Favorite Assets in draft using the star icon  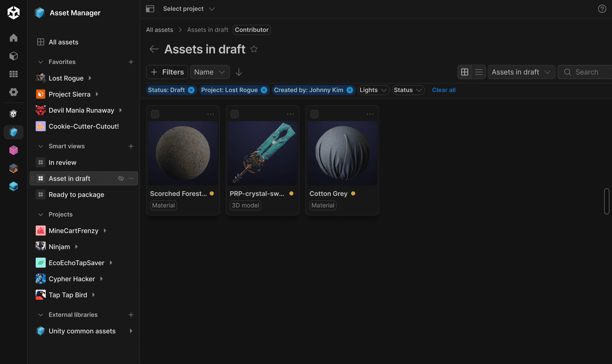pos(254,49)
